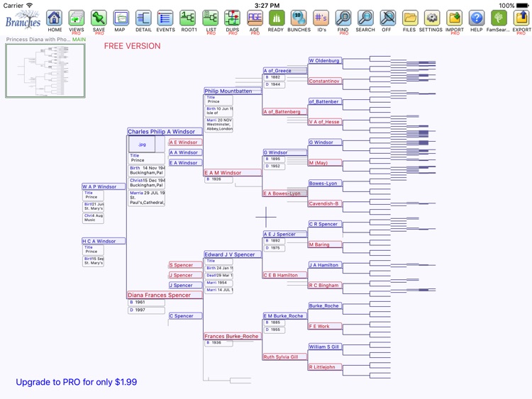Open the FILES folder icon
The image size is (532, 399).
[x=410, y=18]
